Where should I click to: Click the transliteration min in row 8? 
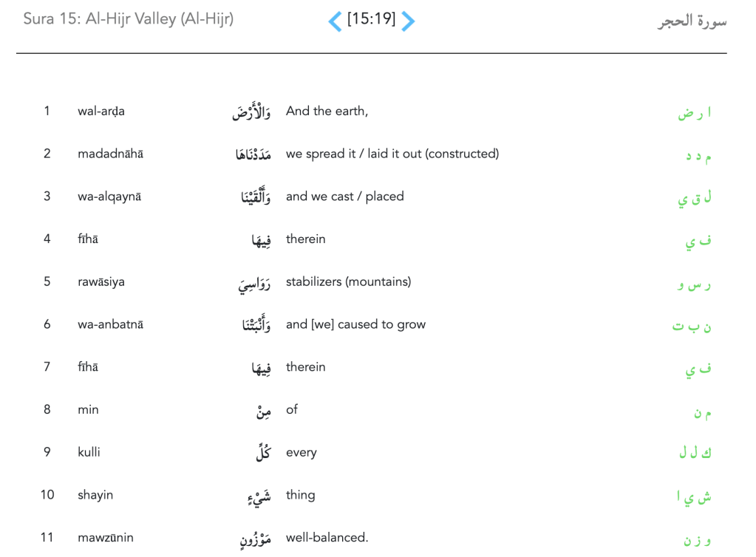[88, 410]
